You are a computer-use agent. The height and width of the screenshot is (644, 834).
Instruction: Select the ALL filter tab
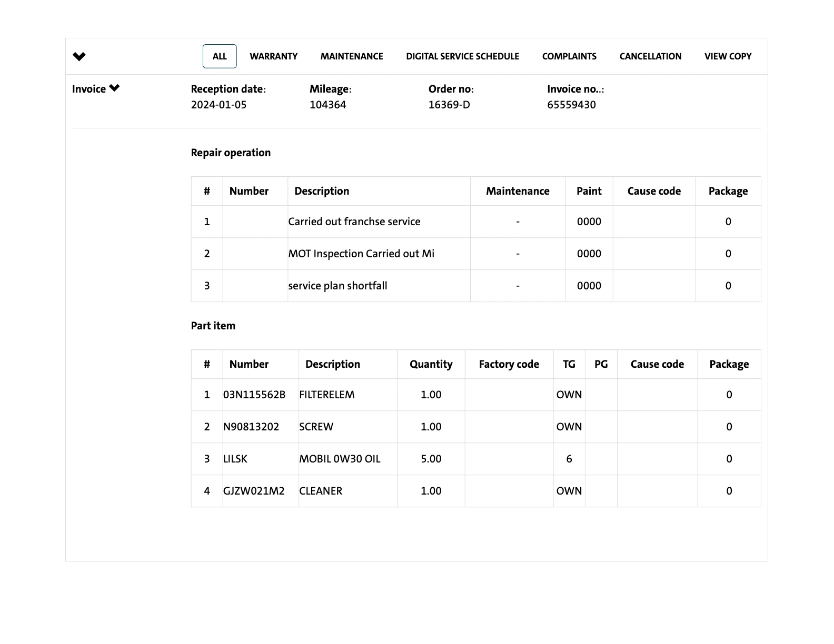click(x=220, y=56)
